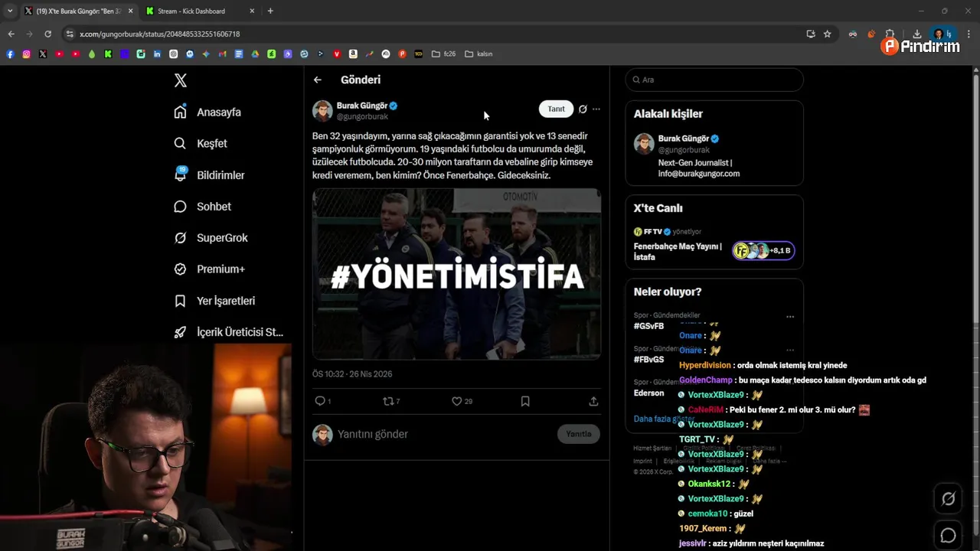
Task: Open the floating messages button
Action: [x=949, y=536]
